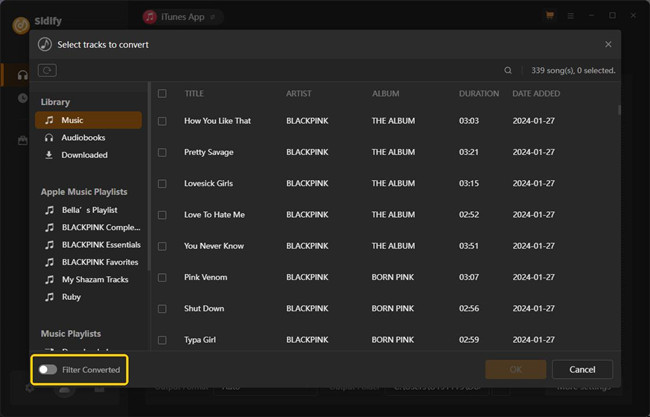Check the Pretty Savage track
650x417 pixels.
[x=162, y=153]
